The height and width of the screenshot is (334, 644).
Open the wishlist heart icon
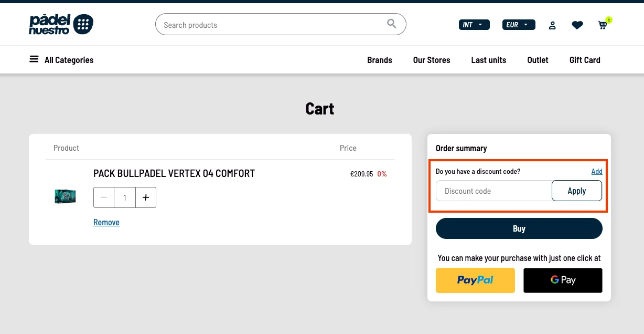[x=577, y=25]
